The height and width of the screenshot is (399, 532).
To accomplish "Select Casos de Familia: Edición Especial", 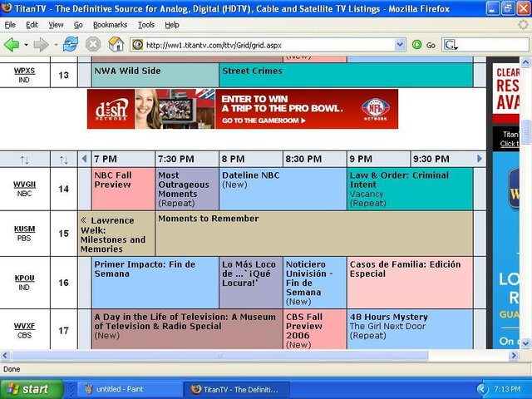I will 410,283.
